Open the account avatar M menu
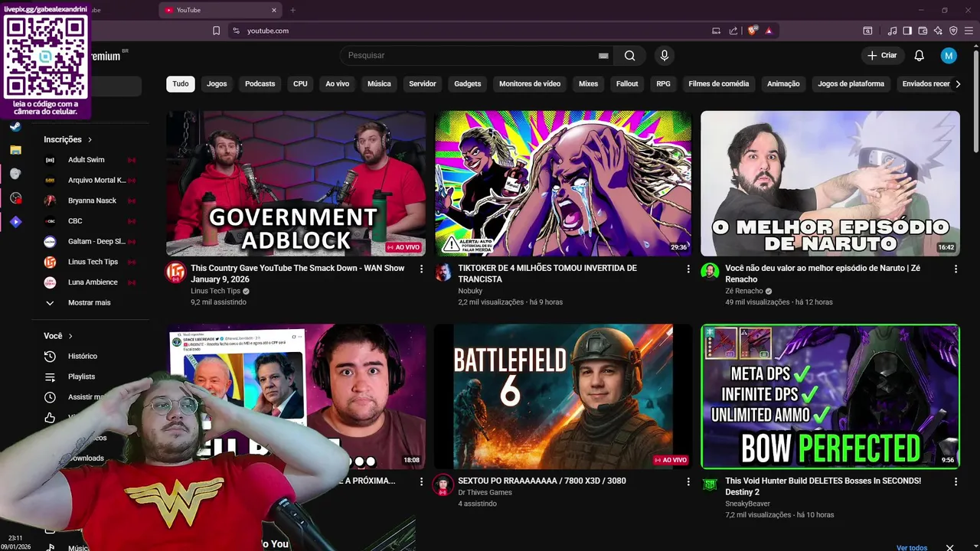Viewport: 980px width, 551px height. point(949,55)
